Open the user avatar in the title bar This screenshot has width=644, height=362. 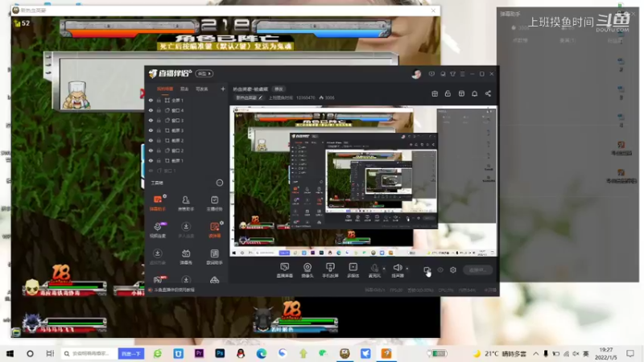(x=416, y=74)
